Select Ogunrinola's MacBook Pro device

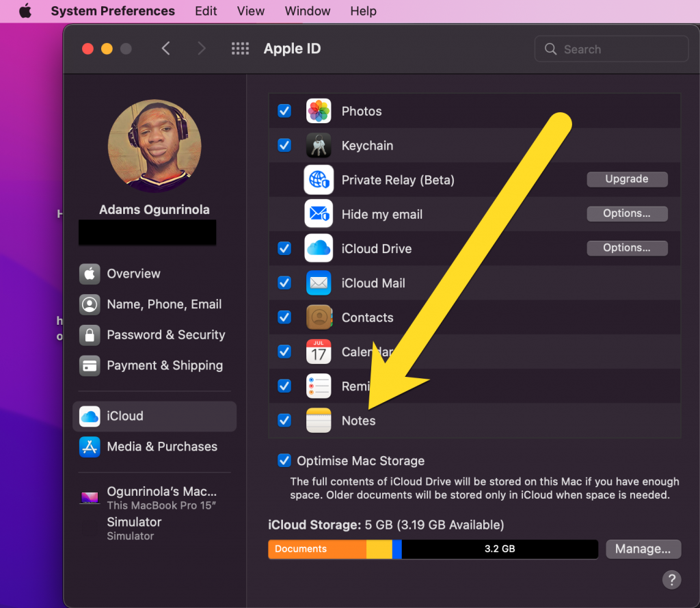[x=154, y=498]
